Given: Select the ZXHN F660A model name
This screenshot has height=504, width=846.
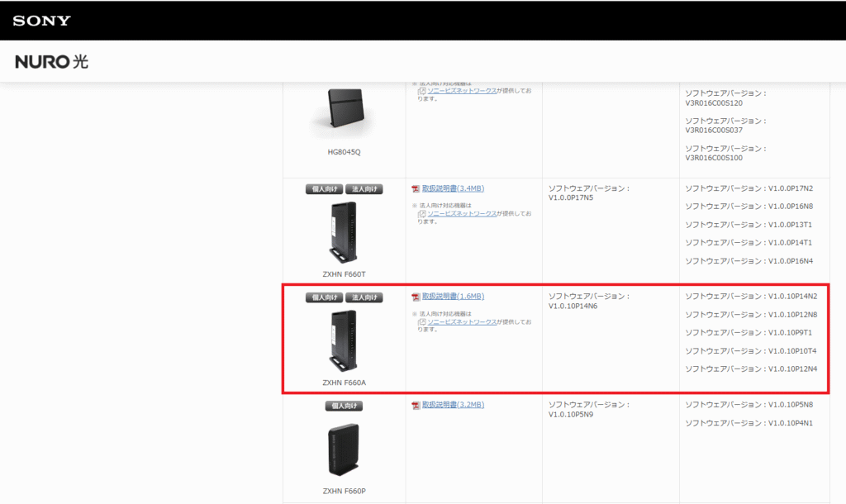Looking at the screenshot, I should tap(345, 383).
